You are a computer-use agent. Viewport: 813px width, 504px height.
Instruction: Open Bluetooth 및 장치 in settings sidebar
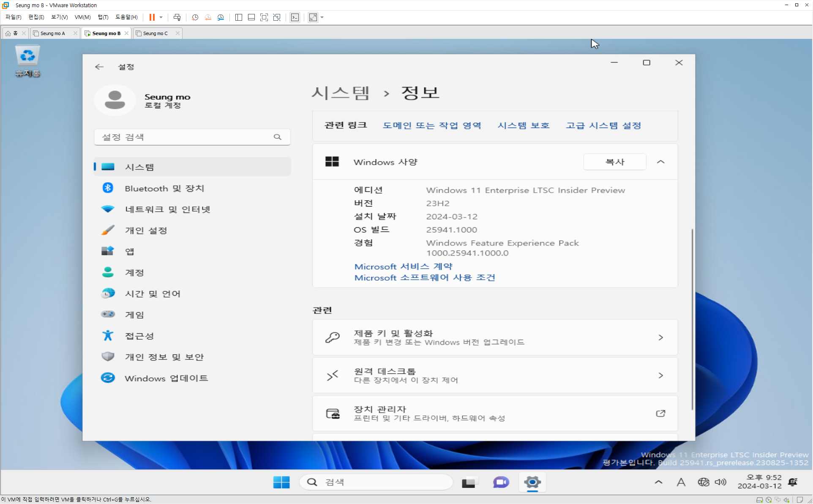[x=164, y=188]
